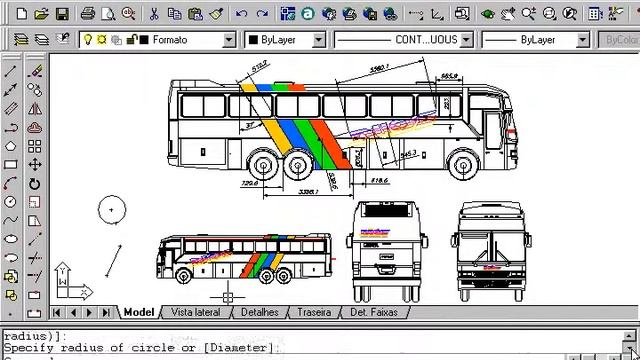Select the Rotate tool

coord(35,184)
